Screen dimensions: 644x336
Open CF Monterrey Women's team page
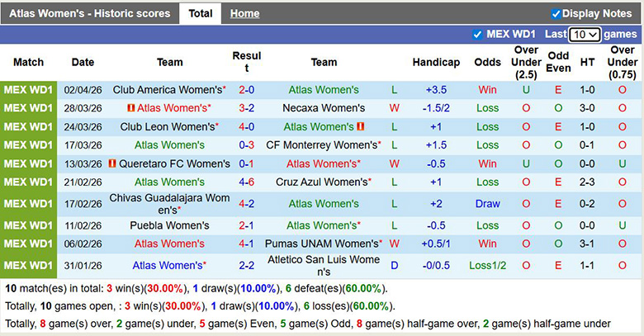pos(322,145)
